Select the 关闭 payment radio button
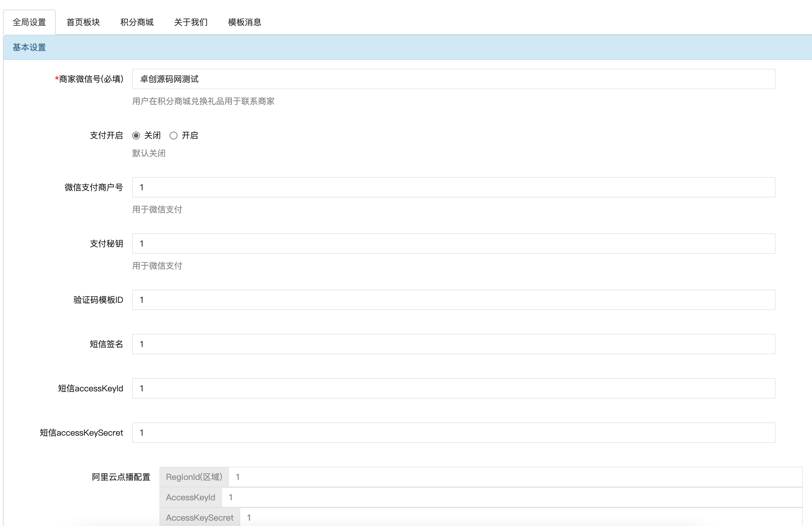The height and width of the screenshot is (526, 812). [x=136, y=136]
